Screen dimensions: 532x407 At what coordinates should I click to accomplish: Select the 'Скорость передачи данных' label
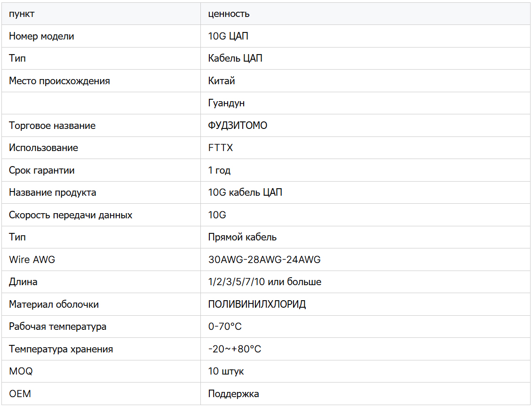tap(71, 215)
